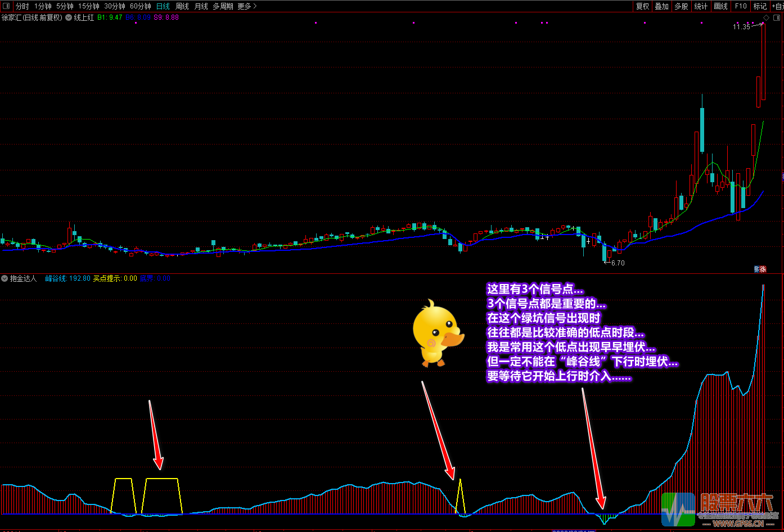The image size is (784, 532).
Task: Click the tall red candlestick at 11.35
Action: click(x=763, y=62)
